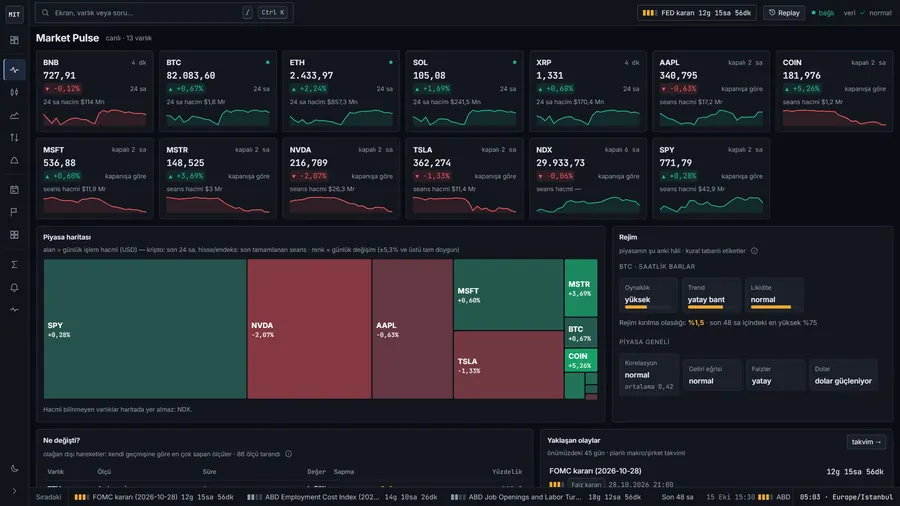Click the Dolar 'dolar güçleniyor' chip

(843, 375)
